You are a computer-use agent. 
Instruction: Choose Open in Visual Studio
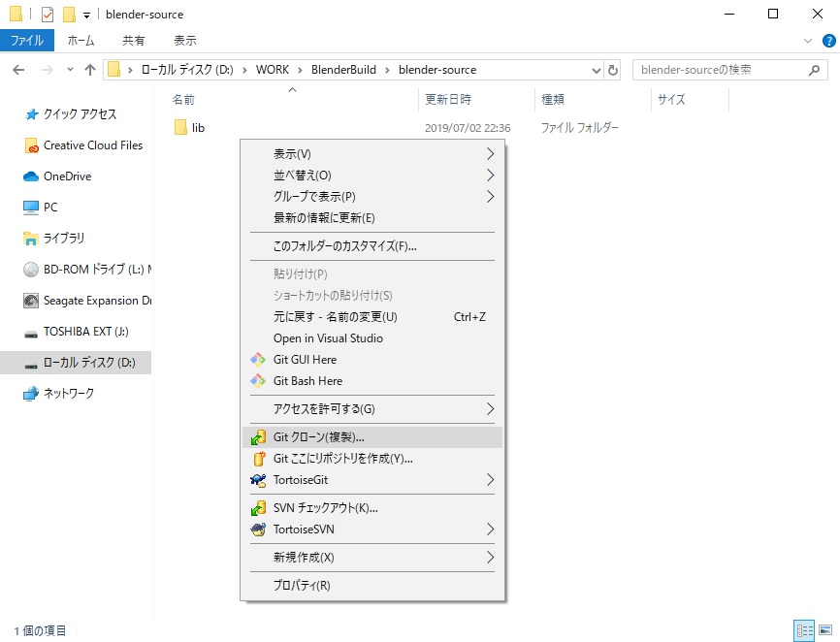[x=372, y=338]
